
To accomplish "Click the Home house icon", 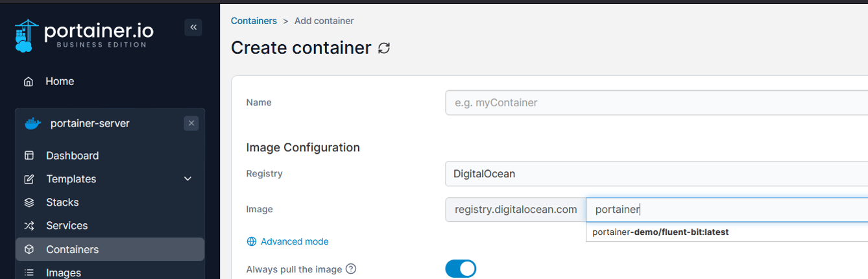I will (x=29, y=82).
